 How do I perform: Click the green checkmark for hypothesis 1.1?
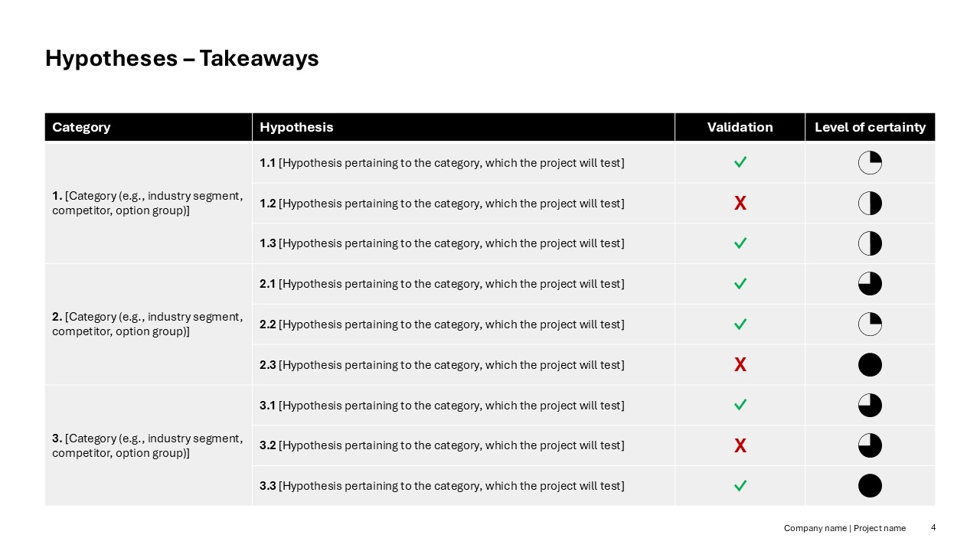[740, 162]
